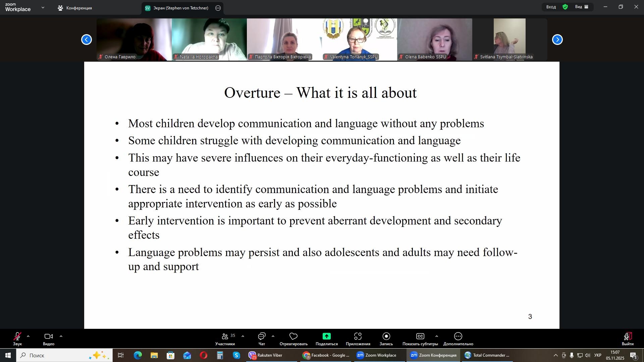
Task: Leave the meeting via Выйти button
Action: coord(628,339)
